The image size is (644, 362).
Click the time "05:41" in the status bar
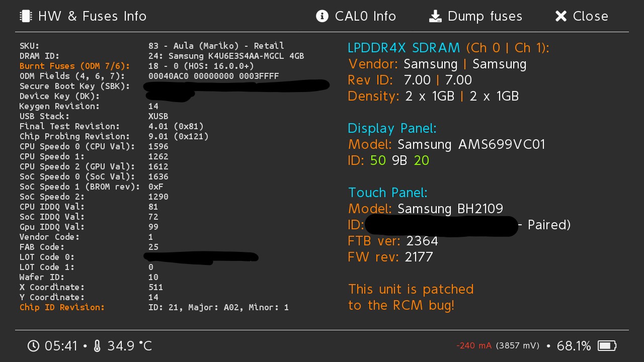(x=61, y=346)
